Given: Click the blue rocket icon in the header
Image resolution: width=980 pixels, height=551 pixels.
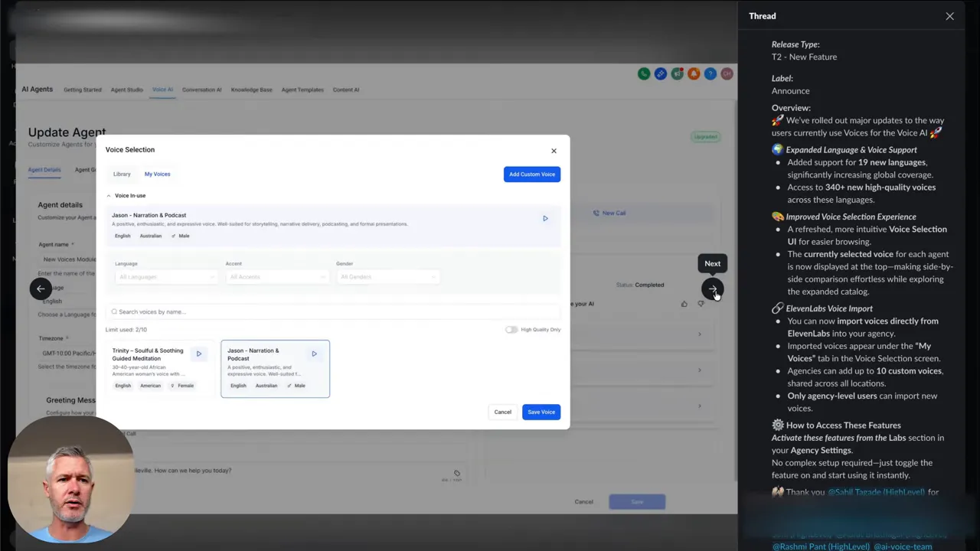Looking at the screenshot, I should (x=660, y=73).
